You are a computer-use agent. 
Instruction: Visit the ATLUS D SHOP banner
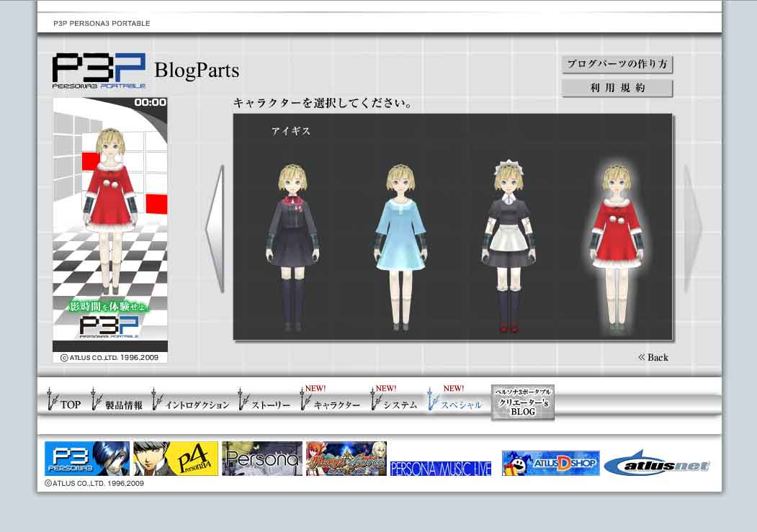(x=551, y=463)
